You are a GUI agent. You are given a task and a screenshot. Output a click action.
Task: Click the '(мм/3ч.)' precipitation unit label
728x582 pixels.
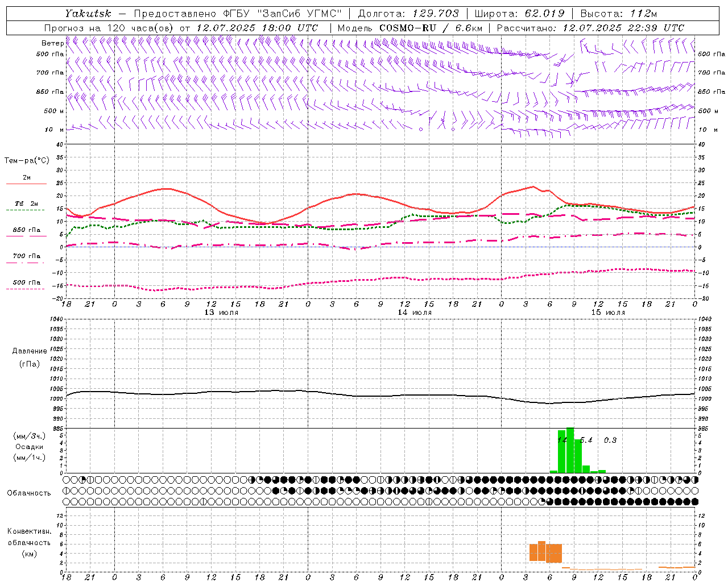tap(30, 436)
